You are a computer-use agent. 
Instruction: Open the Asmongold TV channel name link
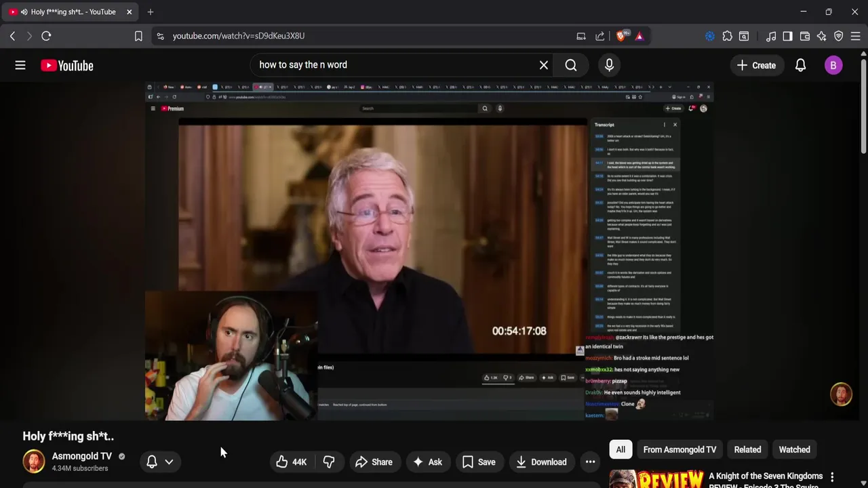[x=81, y=456]
